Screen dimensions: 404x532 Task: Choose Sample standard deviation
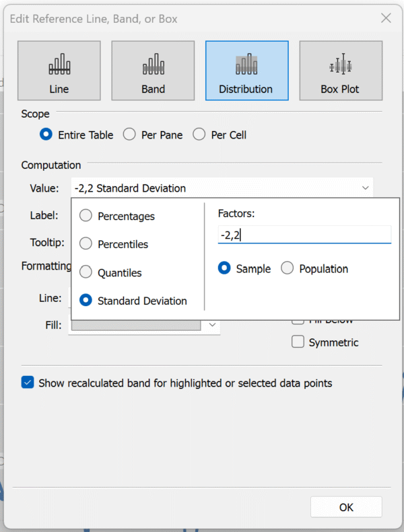click(225, 268)
